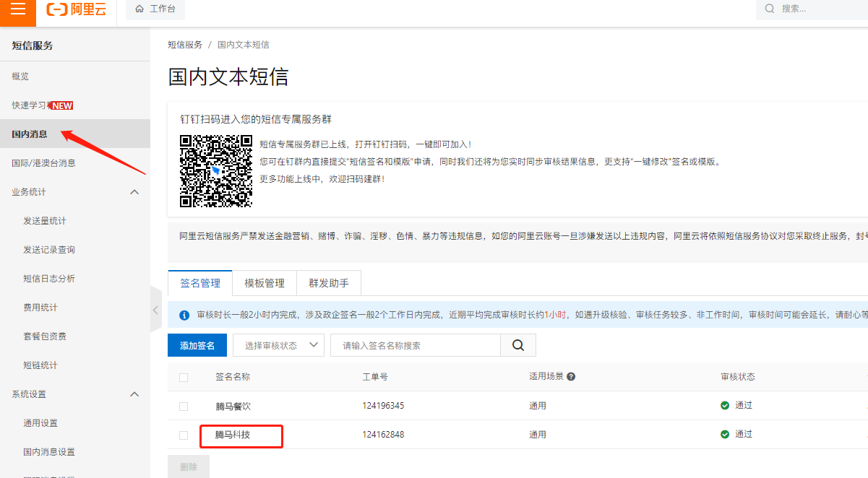Click 通用 in the 腾马科技 row

click(x=538, y=435)
